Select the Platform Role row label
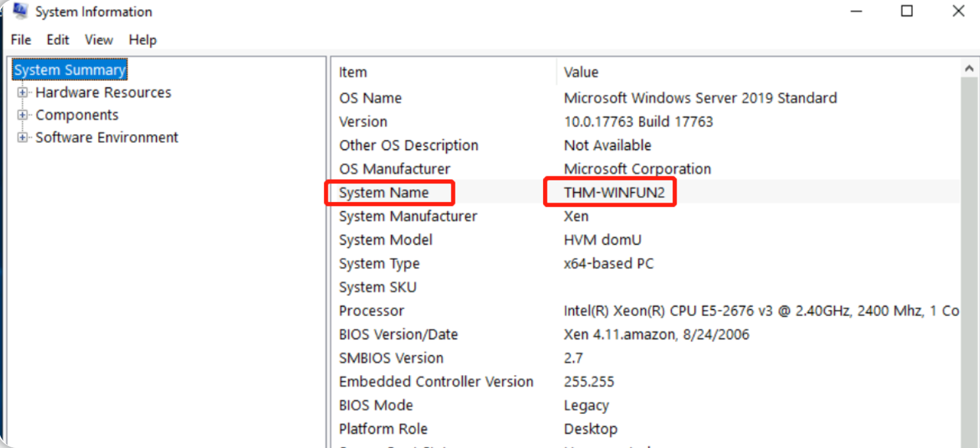The width and height of the screenshot is (980, 448). pos(383,430)
